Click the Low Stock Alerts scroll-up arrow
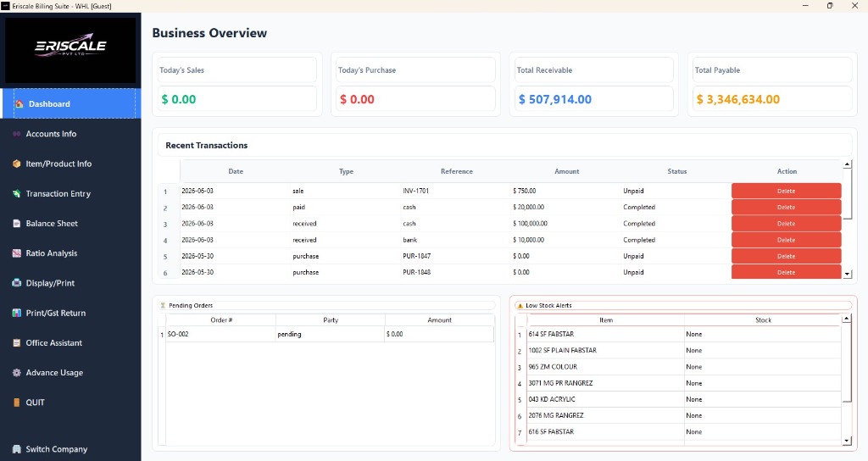This screenshot has height=461, width=868. [847, 319]
